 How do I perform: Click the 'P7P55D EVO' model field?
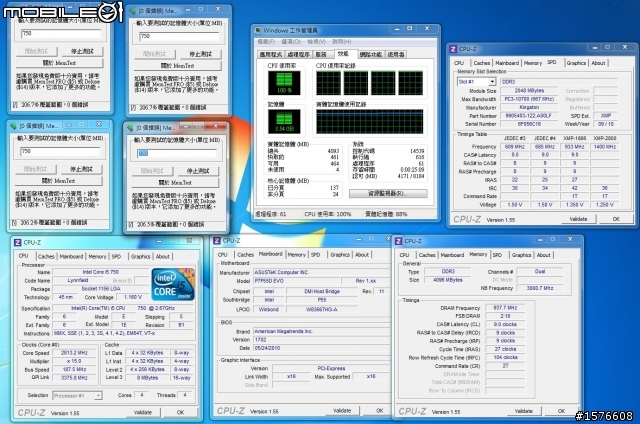tap(296, 281)
